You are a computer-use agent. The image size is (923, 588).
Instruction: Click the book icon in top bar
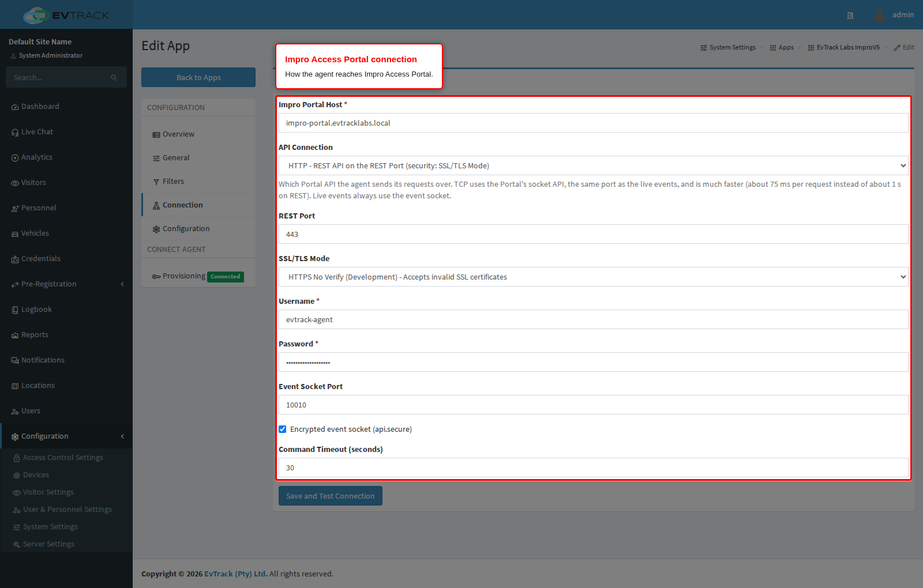tap(850, 16)
